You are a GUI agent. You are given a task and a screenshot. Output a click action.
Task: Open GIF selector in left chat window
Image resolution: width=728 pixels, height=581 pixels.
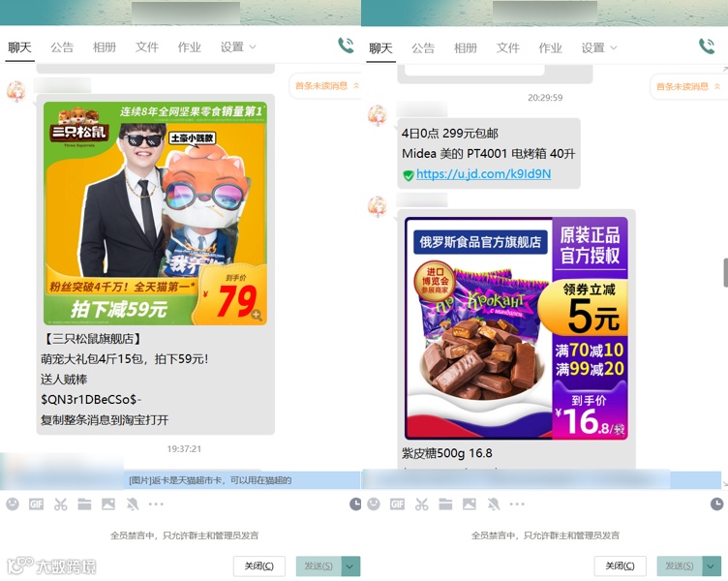(x=36, y=504)
